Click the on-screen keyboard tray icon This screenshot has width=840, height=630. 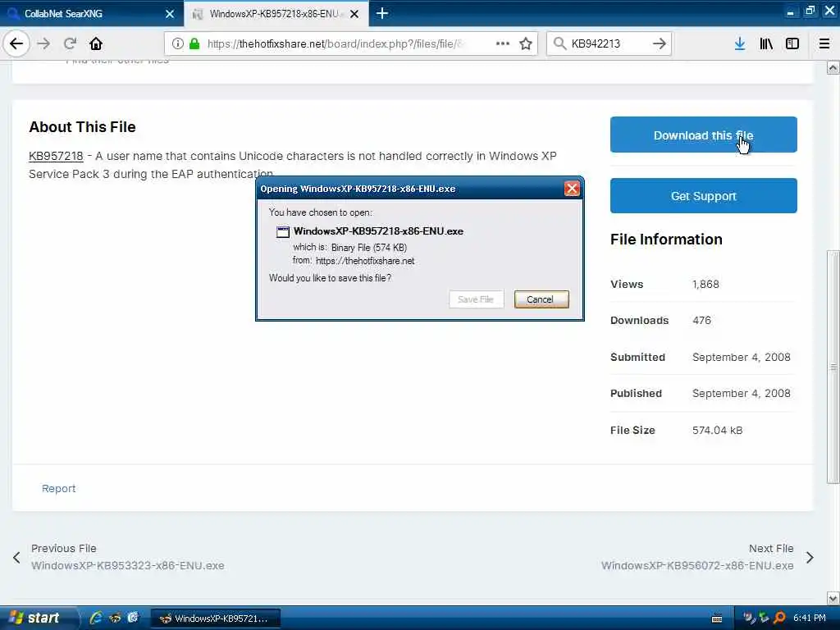(x=717, y=619)
